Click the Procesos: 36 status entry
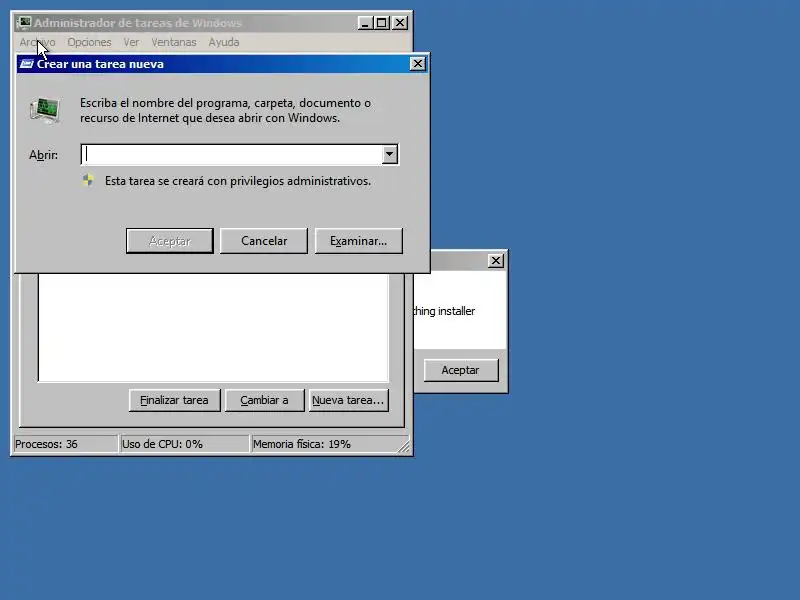The width and height of the screenshot is (800, 600). 65,444
